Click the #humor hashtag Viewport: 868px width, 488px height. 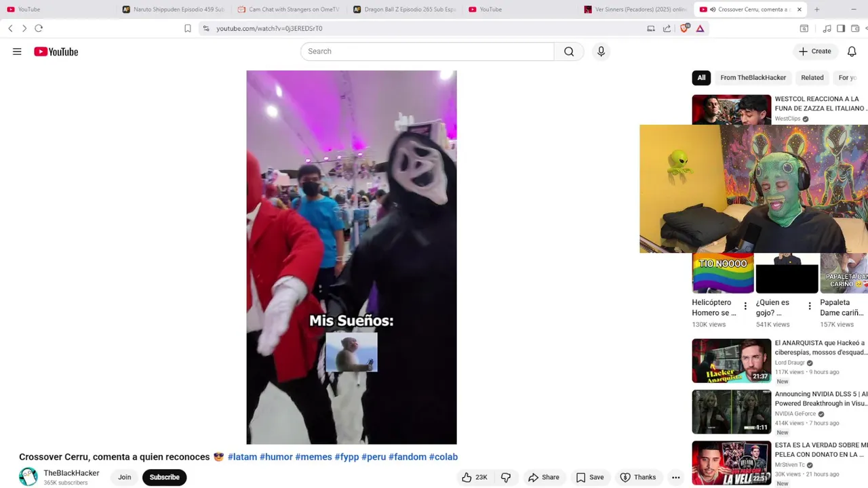tap(276, 457)
